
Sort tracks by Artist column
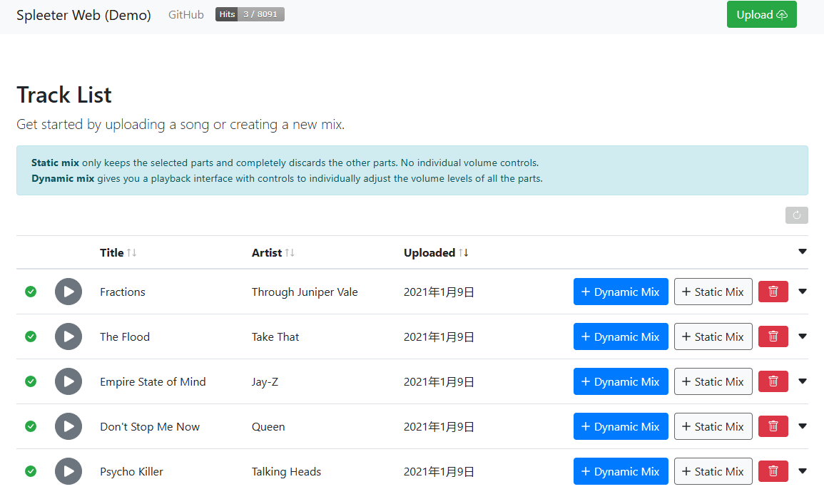273,252
